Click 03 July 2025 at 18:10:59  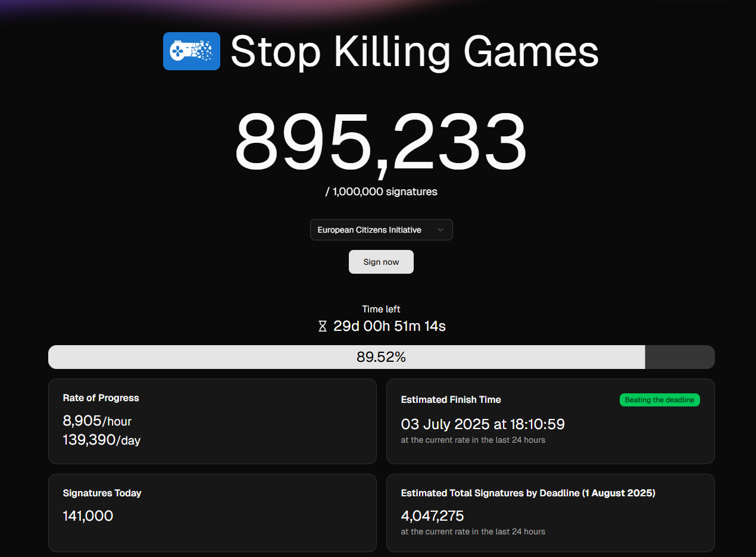(483, 424)
